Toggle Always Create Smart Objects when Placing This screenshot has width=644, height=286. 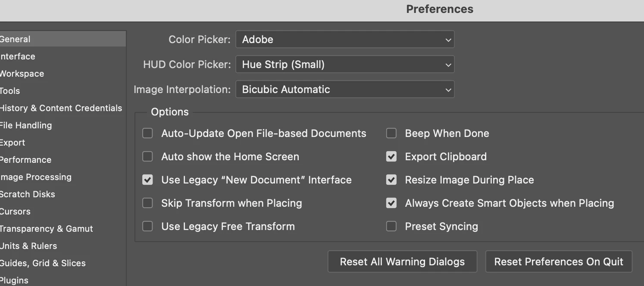[x=391, y=203]
